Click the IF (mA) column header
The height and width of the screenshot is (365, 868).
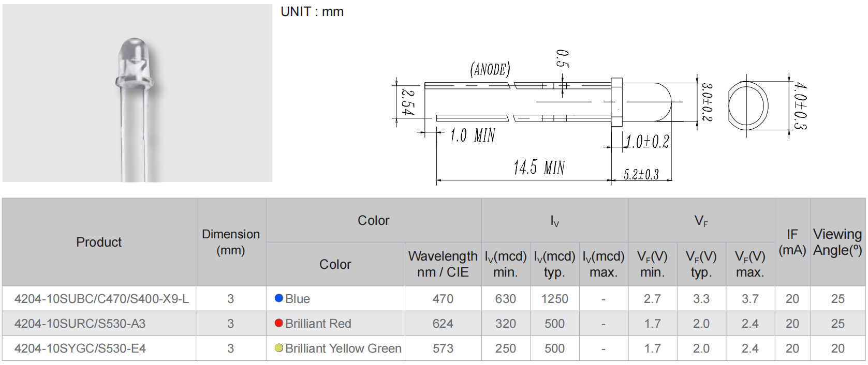coord(792,242)
